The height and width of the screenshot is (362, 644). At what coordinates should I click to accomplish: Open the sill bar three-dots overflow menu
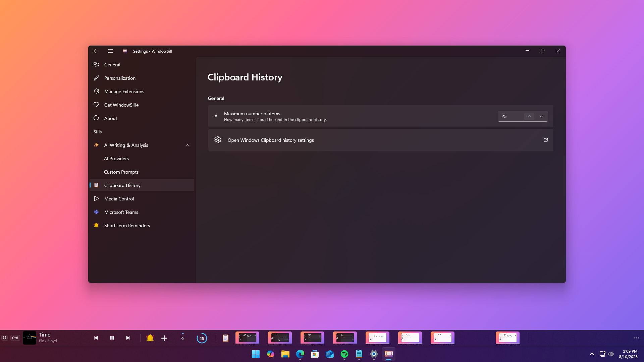pyautogui.click(x=636, y=338)
